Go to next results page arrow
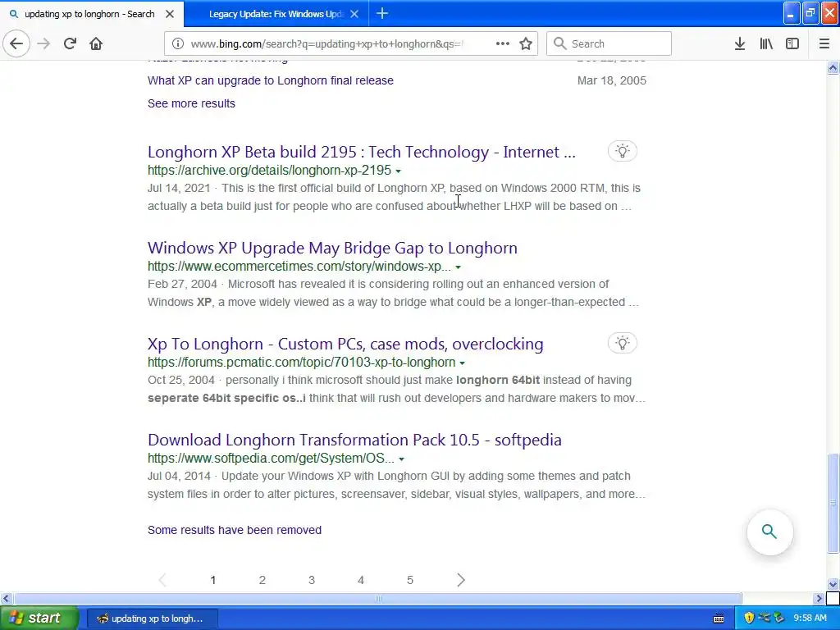 point(461,580)
